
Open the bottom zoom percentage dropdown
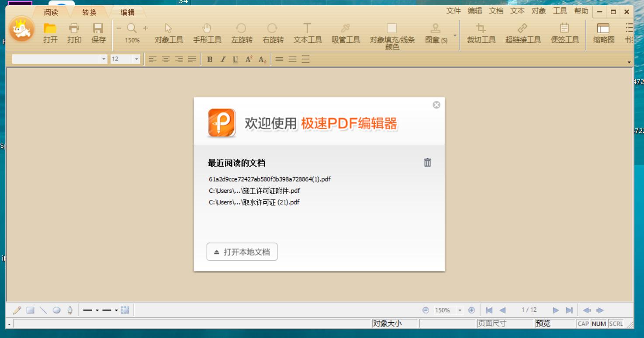pyautogui.click(x=460, y=310)
